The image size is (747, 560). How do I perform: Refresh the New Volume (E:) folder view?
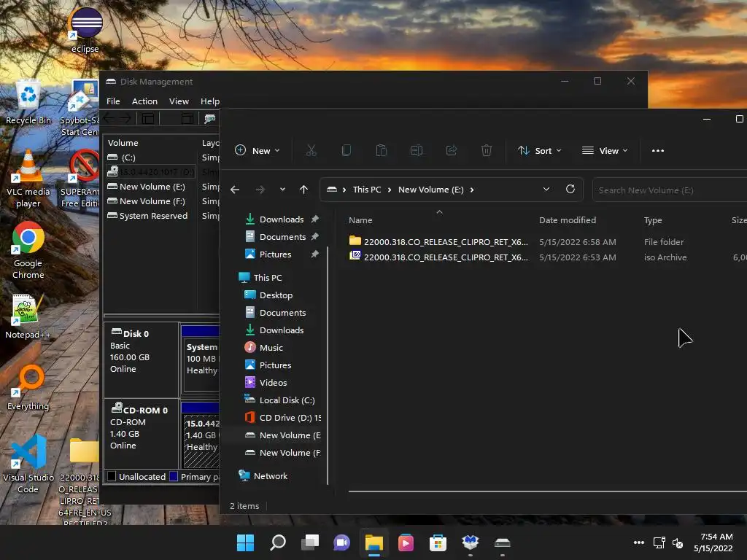(570, 189)
